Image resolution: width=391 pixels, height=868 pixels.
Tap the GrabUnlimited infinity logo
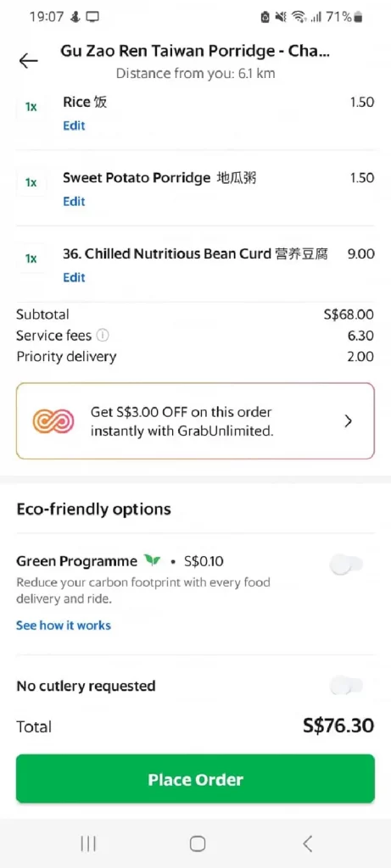click(53, 421)
